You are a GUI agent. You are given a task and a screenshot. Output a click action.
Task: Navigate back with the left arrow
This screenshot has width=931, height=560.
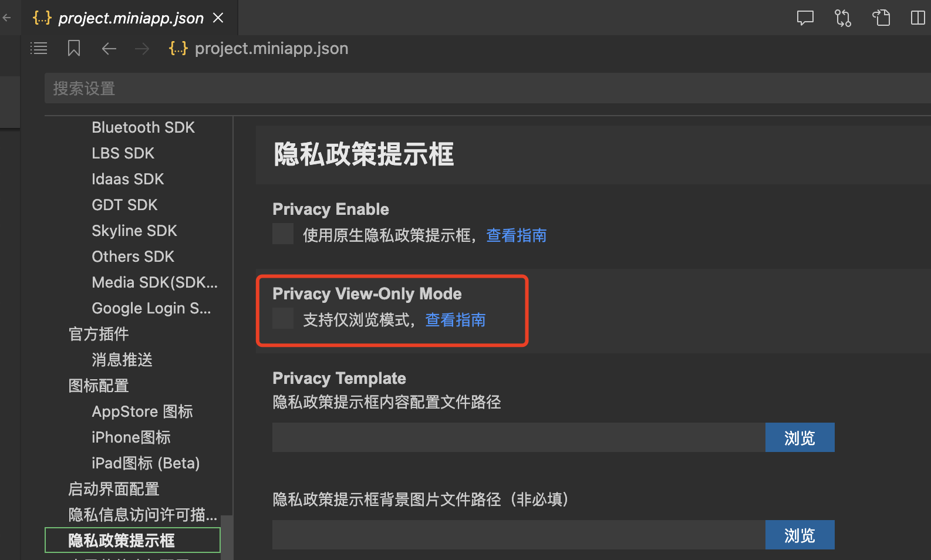click(109, 48)
